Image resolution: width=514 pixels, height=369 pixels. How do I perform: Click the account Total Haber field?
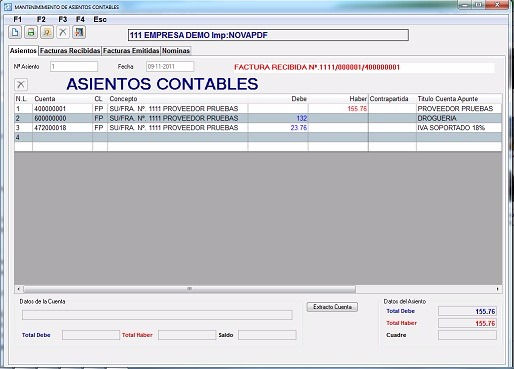(x=187, y=335)
